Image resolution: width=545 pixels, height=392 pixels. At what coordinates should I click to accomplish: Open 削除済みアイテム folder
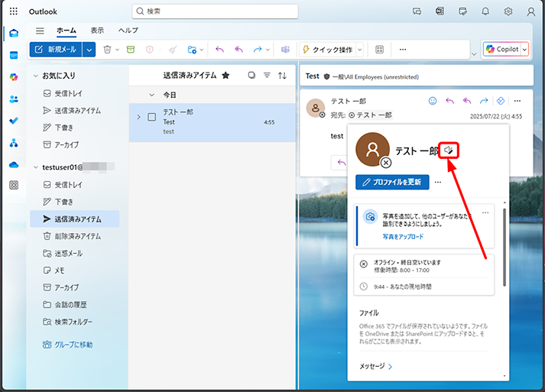[x=75, y=236]
